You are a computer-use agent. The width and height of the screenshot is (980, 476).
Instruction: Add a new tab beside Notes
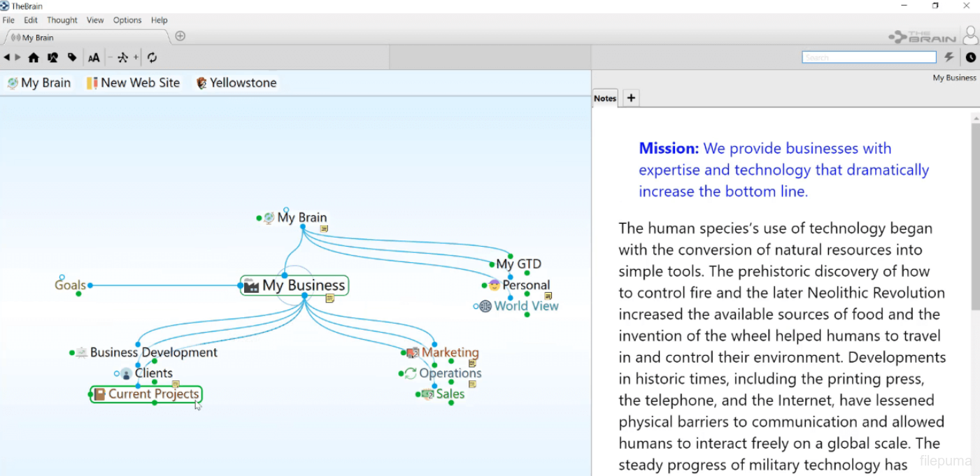click(x=631, y=98)
